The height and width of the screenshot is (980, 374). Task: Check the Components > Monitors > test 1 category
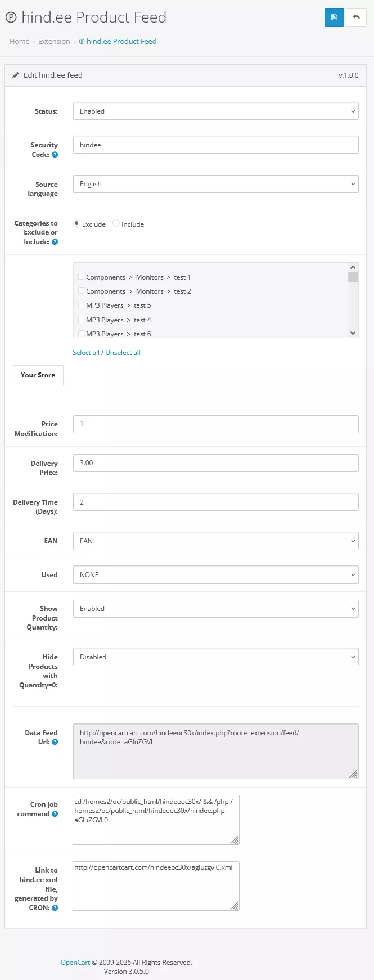pos(81,277)
